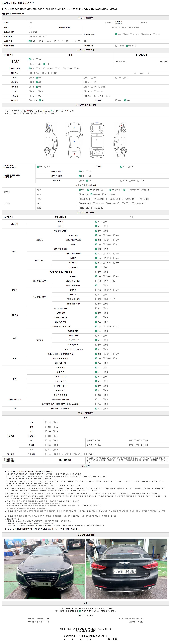Click the X mark on left side-view diagram
Image resolution: width=169 pixels, height=644 pixels.
coord(50,126)
